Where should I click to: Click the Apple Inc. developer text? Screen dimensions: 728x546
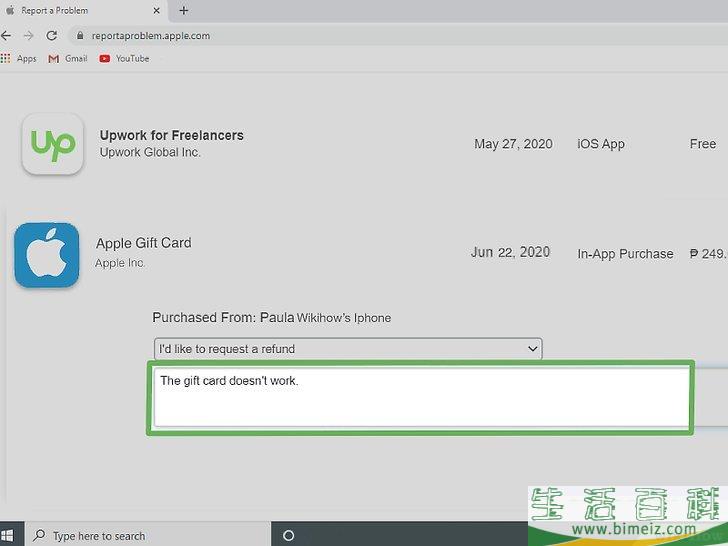click(x=120, y=263)
